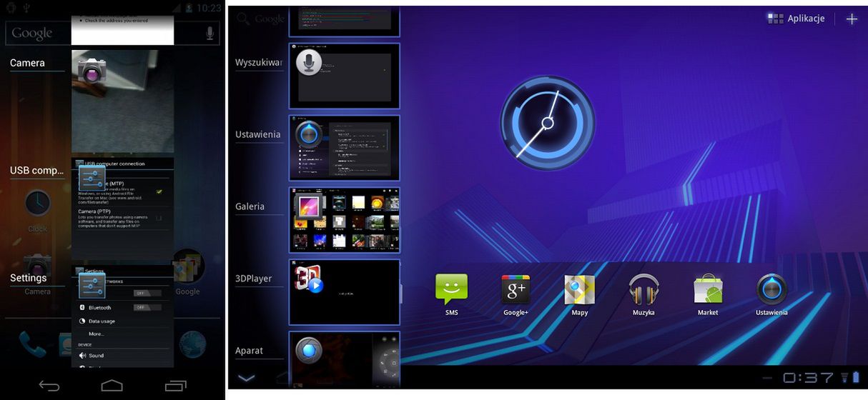Open the Aparat camera thumbnail
Screen dimensions: 868x400
(x=344, y=359)
